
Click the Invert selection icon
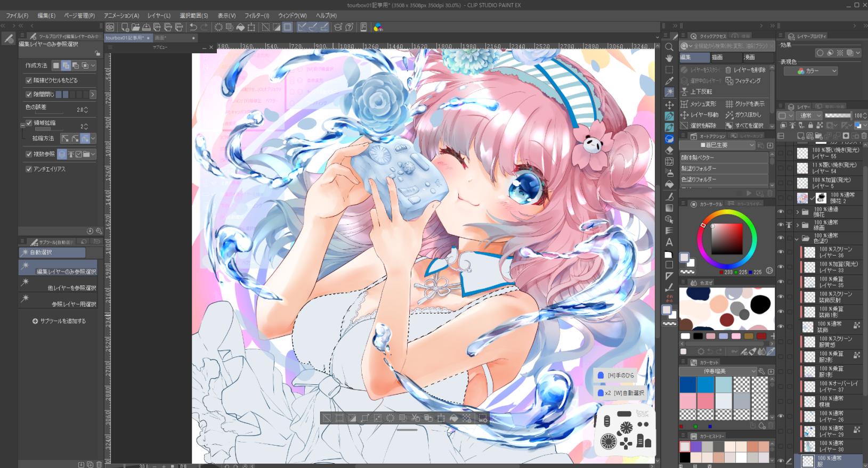tap(277, 27)
